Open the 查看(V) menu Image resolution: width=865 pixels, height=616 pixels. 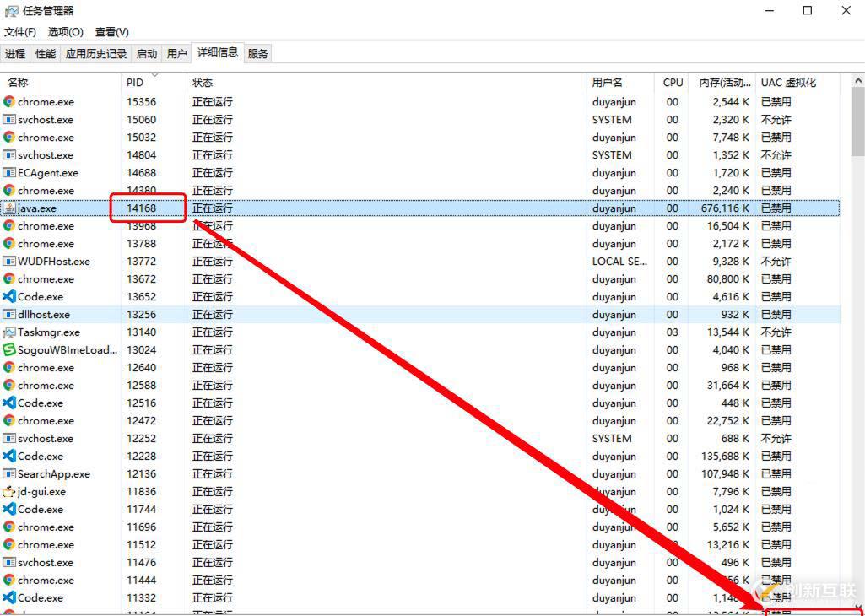pos(112,32)
